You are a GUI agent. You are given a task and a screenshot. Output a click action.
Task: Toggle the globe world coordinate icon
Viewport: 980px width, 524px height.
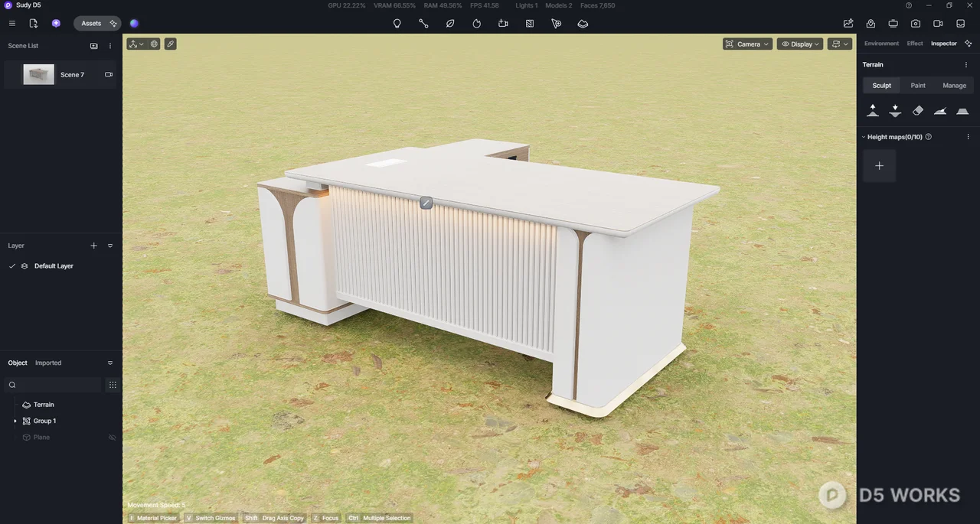click(154, 44)
